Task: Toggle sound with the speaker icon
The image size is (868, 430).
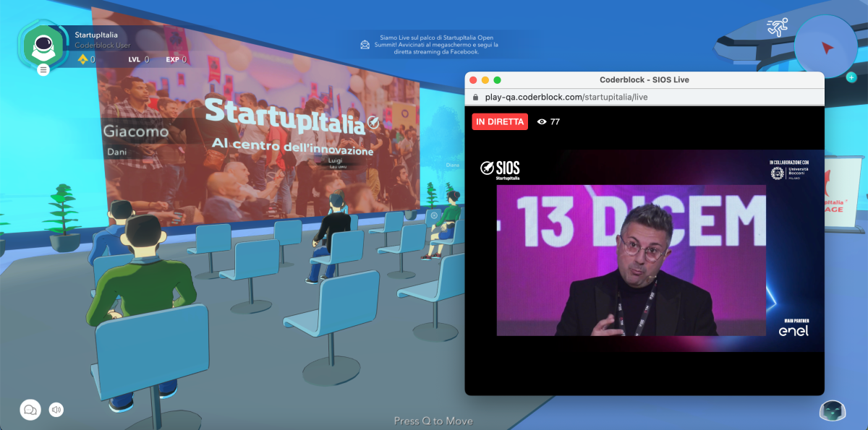Action: tap(56, 410)
